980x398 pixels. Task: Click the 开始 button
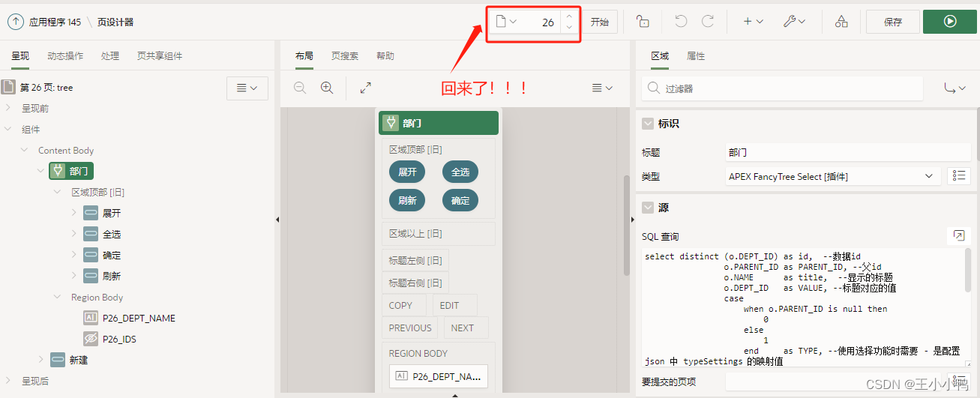(600, 22)
